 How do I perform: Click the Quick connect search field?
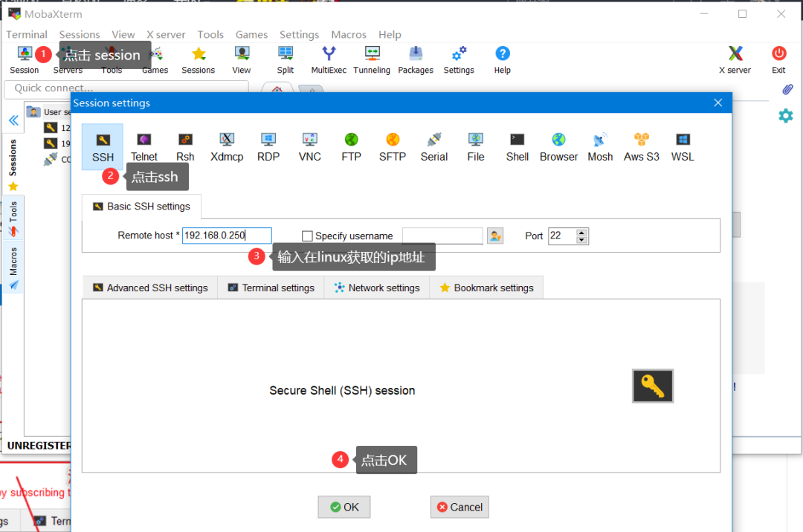point(126,88)
